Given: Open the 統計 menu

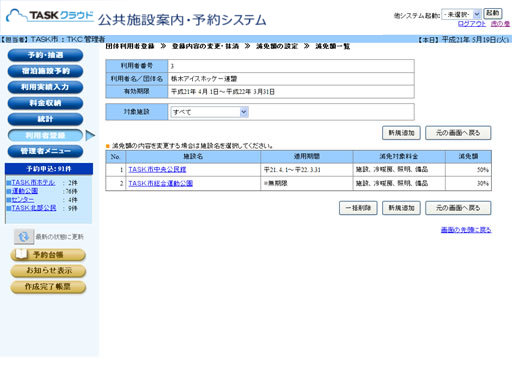Looking at the screenshot, I should (x=45, y=119).
